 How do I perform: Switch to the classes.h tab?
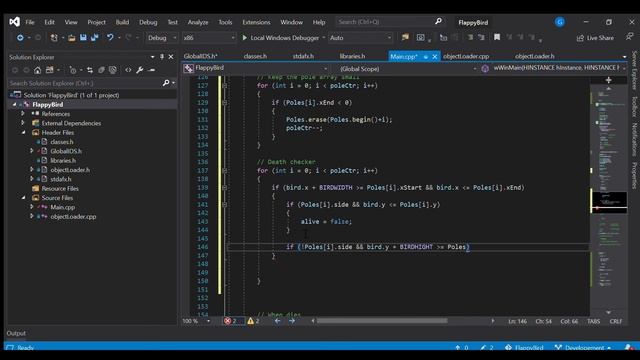[255, 56]
